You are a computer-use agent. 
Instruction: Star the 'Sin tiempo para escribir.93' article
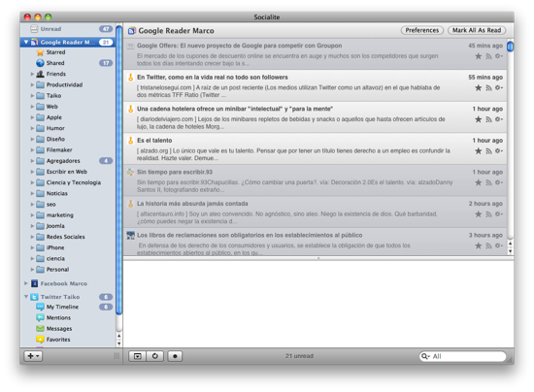coord(478,182)
